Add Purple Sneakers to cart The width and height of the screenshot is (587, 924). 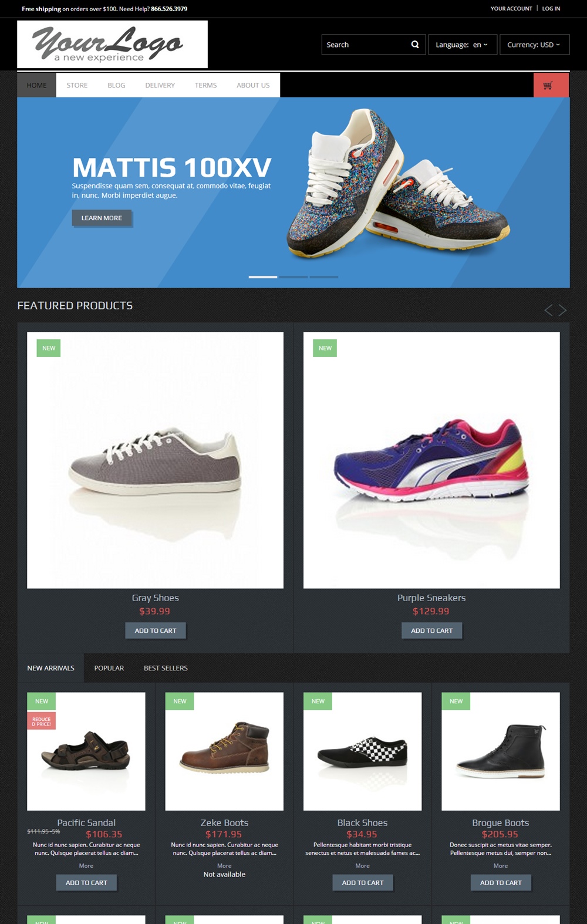(431, 630)
